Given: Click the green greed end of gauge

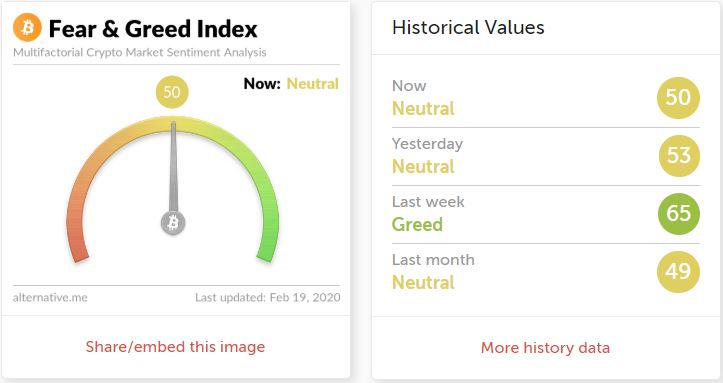Looking at the screenshot, I should (267, 250).
